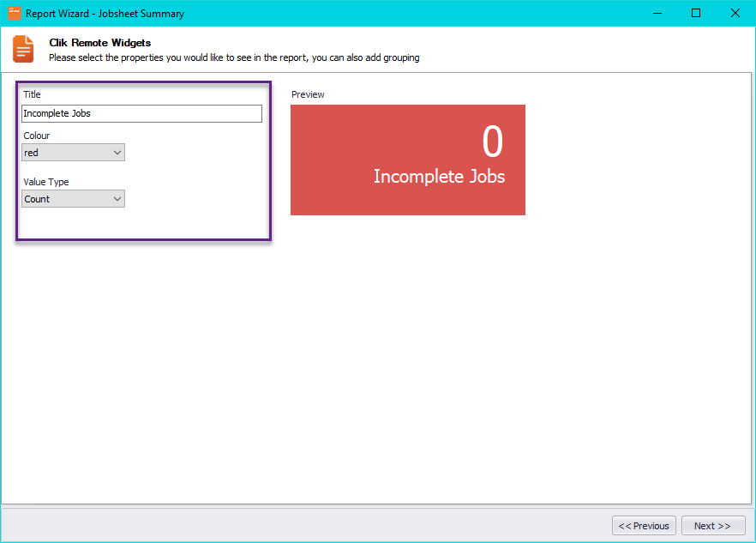The height and width of the screenshot is (543, 756).
Task: Click the Preview label above the widget
Action: coord(308,94)
